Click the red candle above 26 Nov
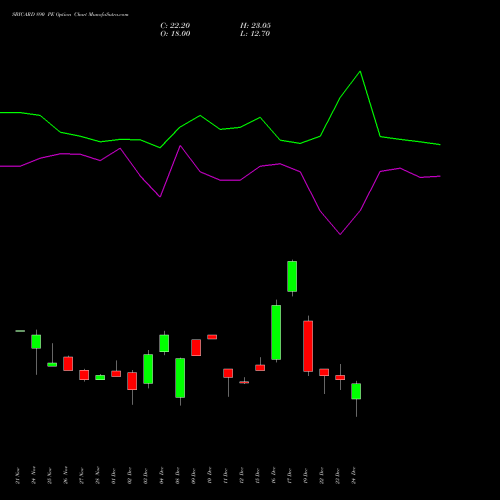Image resolution: width=500 pixels, height=500 pixels. click(68, 364)
